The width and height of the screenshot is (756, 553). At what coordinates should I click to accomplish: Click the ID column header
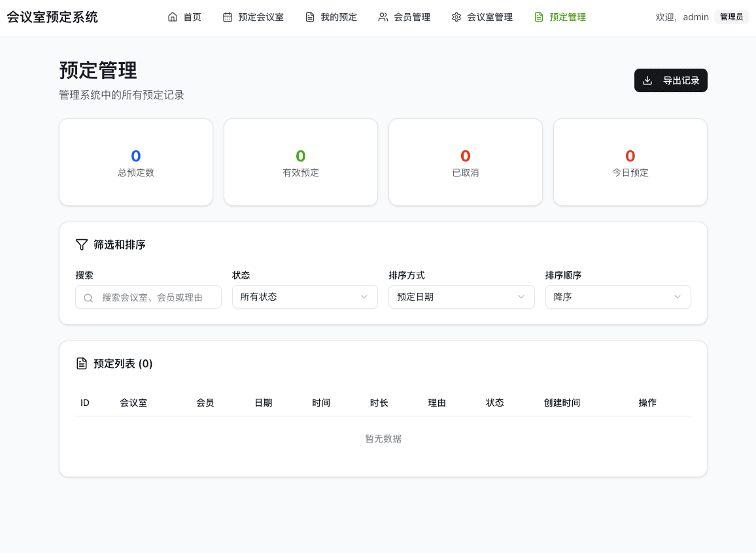[85, 403]
